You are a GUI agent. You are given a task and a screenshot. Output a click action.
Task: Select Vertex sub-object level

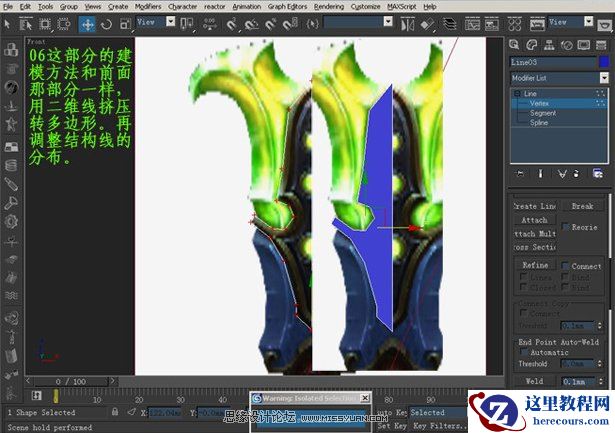pos(539,103)
